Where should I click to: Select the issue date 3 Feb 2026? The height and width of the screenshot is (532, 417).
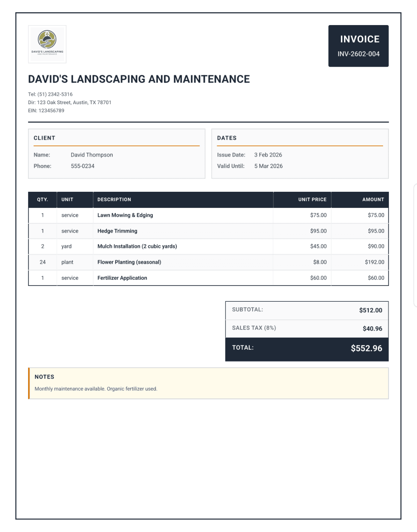point(268,155)
